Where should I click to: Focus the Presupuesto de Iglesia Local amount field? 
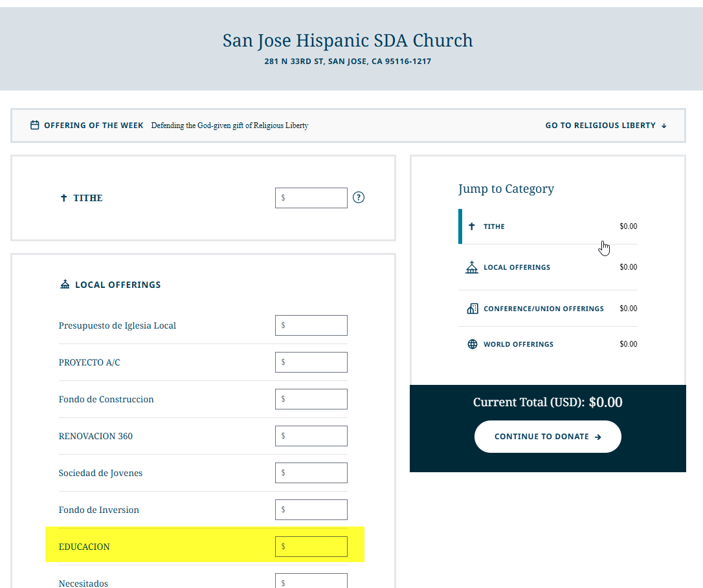(x=311, y=325)
